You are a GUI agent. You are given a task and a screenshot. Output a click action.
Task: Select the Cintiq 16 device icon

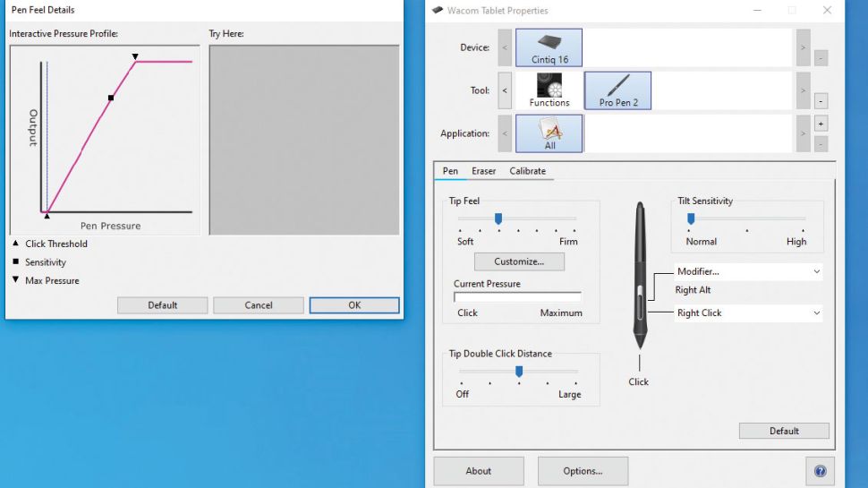(549, 47)
